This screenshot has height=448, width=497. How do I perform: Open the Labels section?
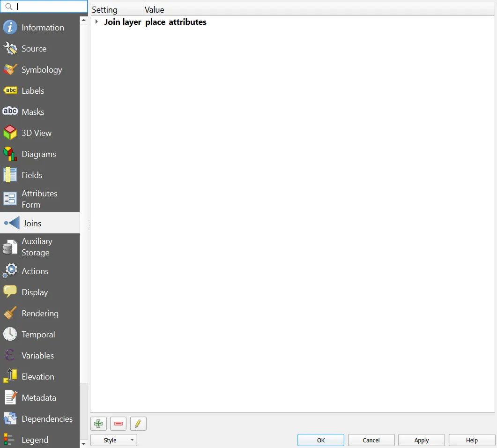[x=40, y=91]
